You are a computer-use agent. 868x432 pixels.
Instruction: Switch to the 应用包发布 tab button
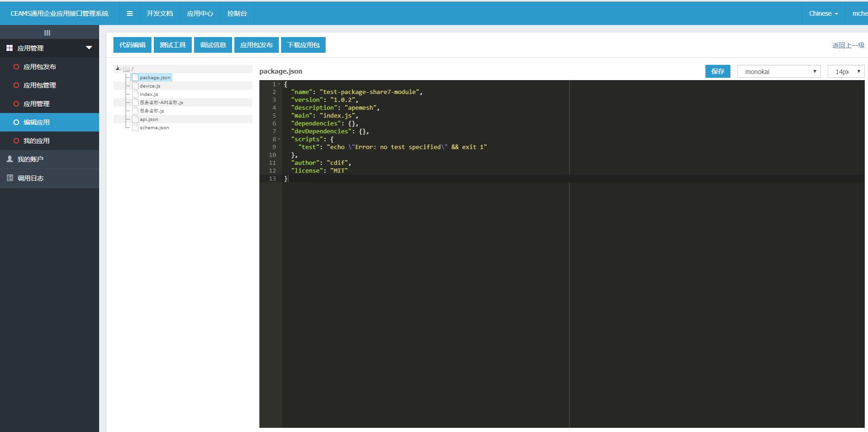[x=257, y=45]
